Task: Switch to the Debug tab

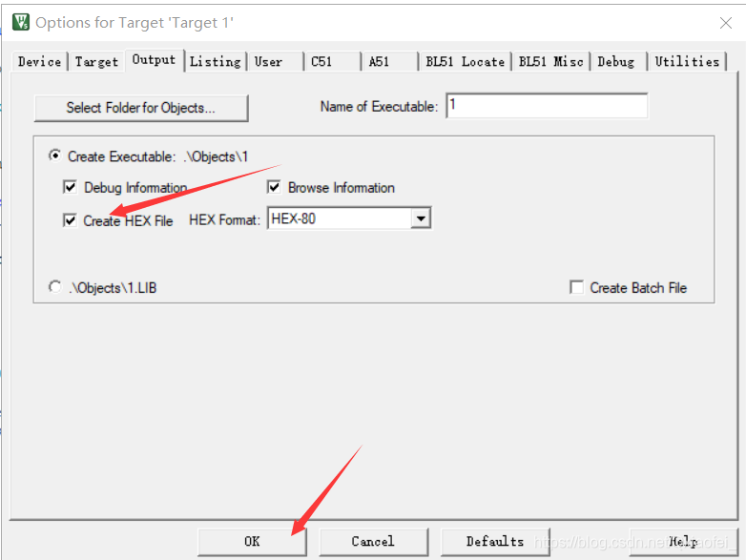Action: click(x=618, y=61)
